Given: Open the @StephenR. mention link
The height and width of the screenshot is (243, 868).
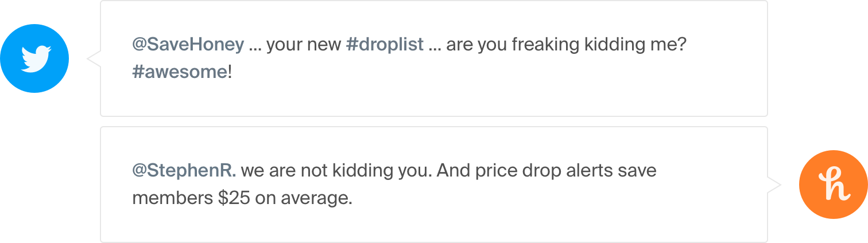Looking at the screenshot, I should (184, 171).
